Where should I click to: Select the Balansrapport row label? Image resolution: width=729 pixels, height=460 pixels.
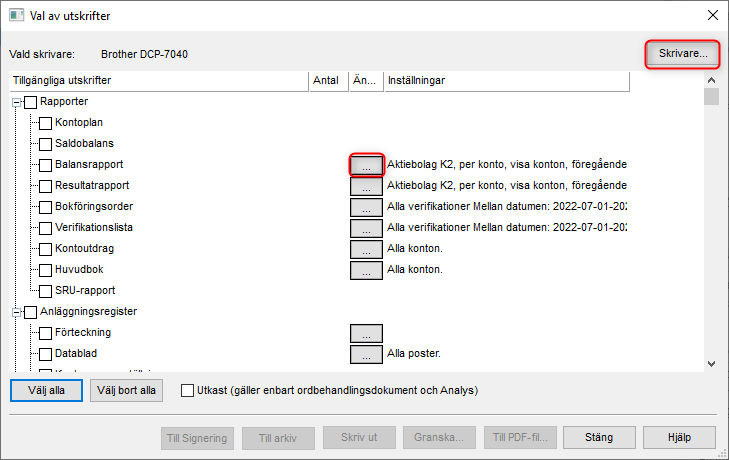(x=89, y=165)
